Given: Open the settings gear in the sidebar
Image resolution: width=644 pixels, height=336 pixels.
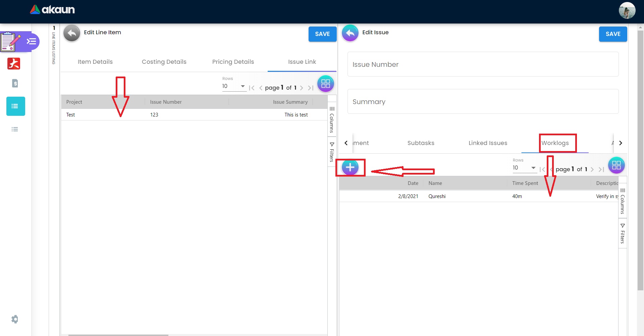Looking at the screenshot, I should point(15,319).
